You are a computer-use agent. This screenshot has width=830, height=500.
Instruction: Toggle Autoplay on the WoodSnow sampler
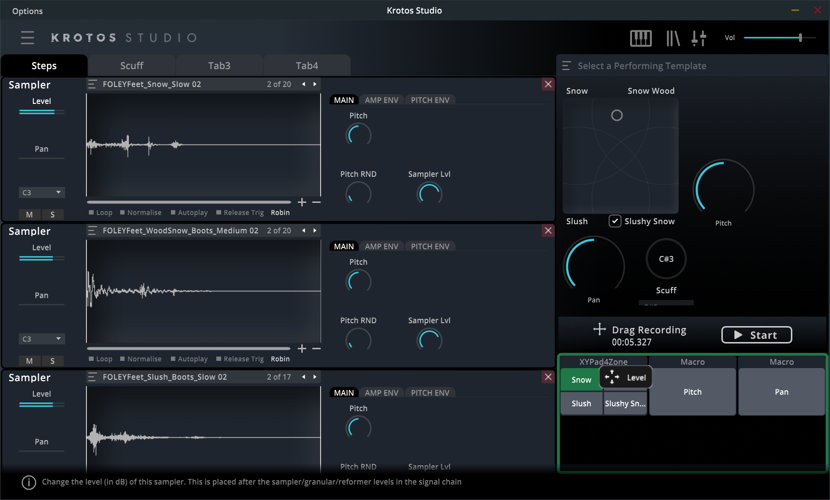coord(189,359)
